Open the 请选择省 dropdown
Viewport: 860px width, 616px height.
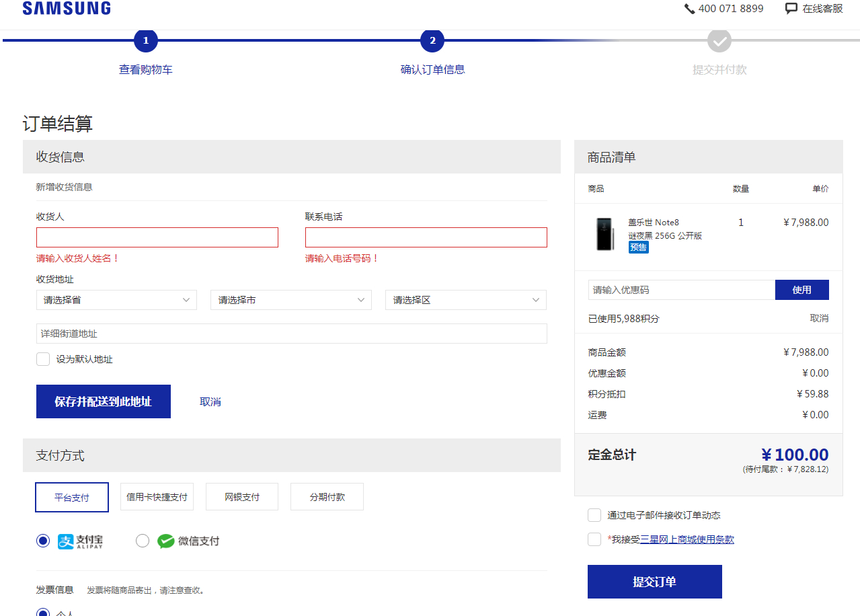pos(116,300)
